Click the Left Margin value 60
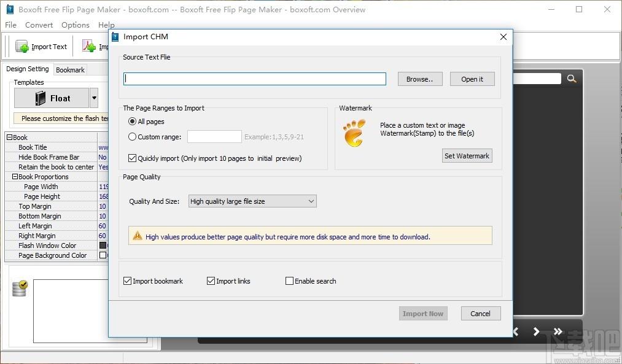Image resolution: width=622 pixels, height=364 pixels. (103, 226)
